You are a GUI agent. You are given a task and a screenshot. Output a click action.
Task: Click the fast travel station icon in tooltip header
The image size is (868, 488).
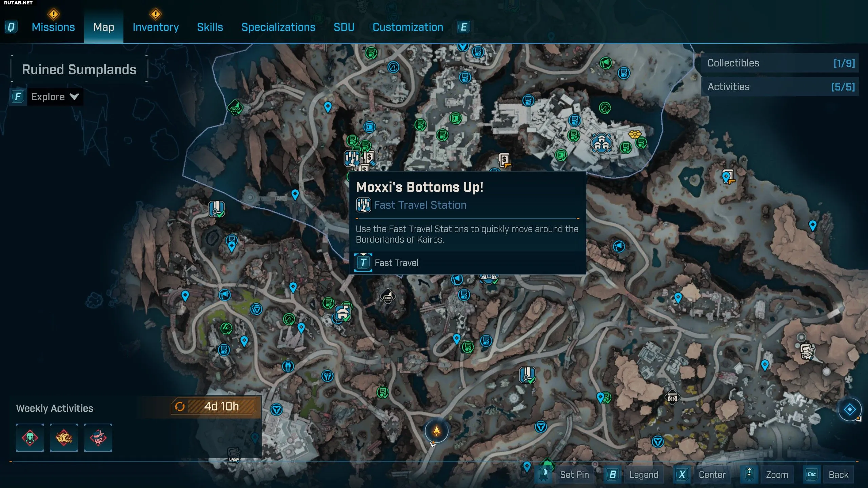[x=363, y=205]
